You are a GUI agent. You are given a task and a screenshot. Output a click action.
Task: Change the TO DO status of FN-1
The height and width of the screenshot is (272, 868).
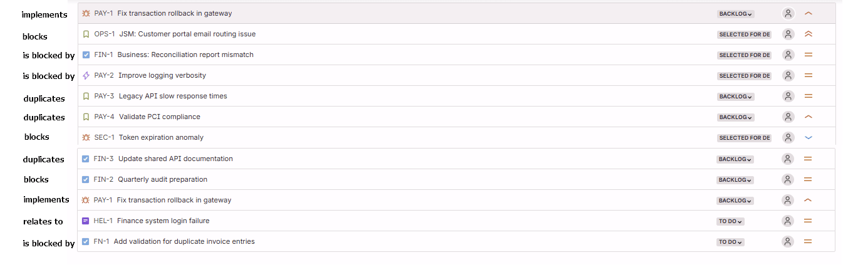point(730,242)
